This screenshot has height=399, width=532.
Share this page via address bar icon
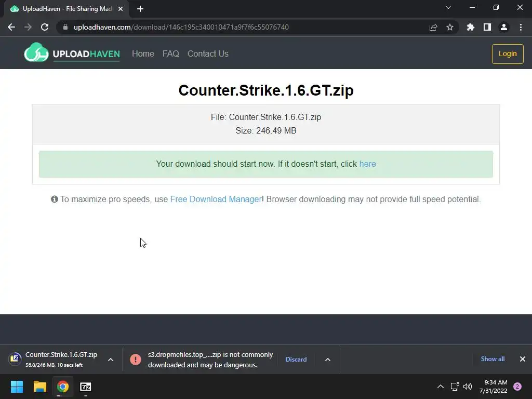[433, 27]
